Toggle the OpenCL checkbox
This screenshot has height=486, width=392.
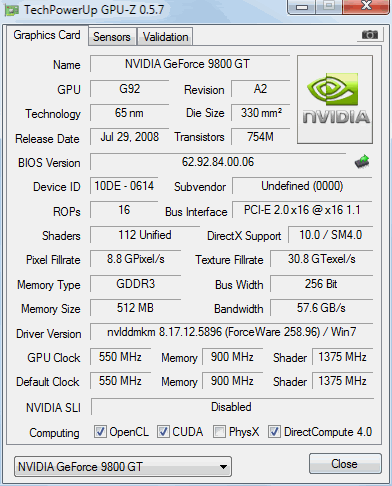(x=100, y=431)
